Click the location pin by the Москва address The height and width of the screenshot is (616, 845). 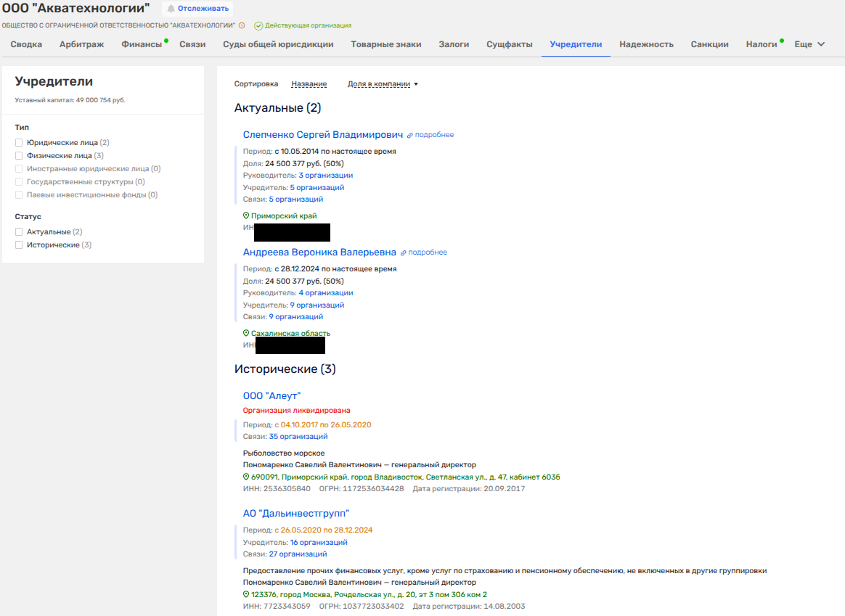(246, 594)
